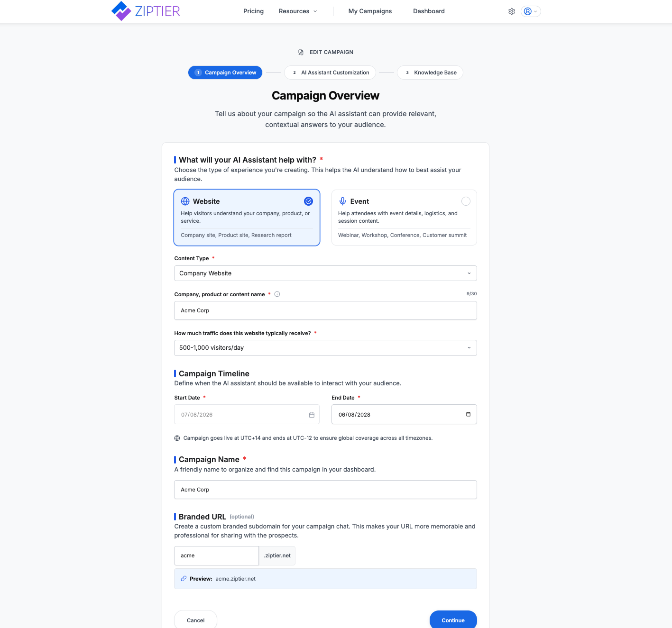Open the user account avatar menu
This screenshot has width=672, height=628.
click(x=531, y=11)
